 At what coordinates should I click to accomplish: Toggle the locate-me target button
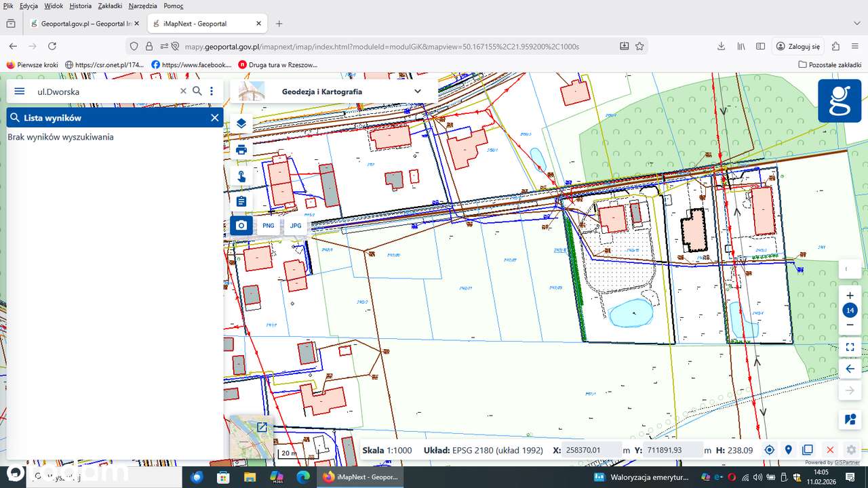(770, 450)
